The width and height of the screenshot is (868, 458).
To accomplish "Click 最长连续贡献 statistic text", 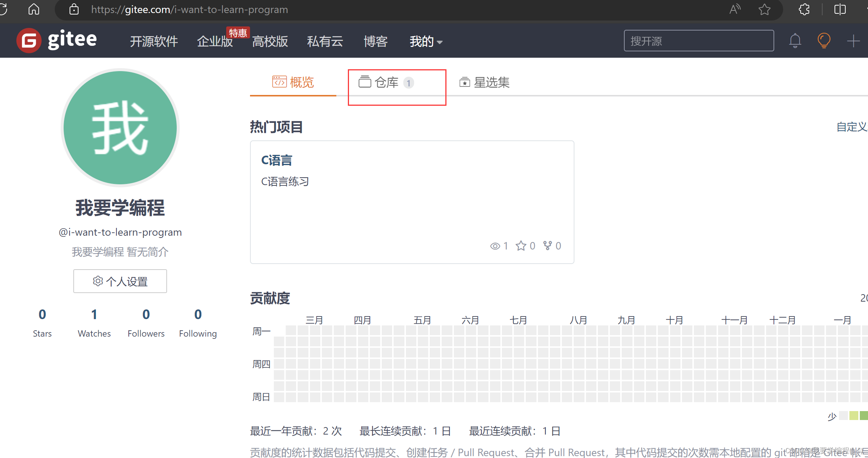I will (405, 431).
